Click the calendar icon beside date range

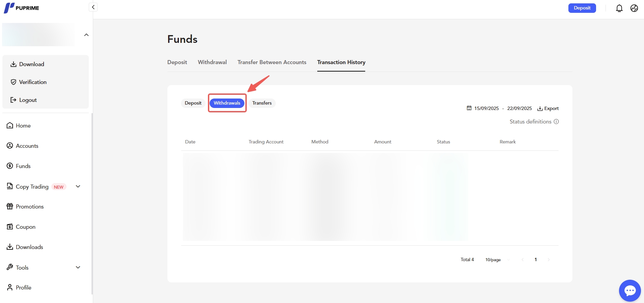[x=469, y=108]
